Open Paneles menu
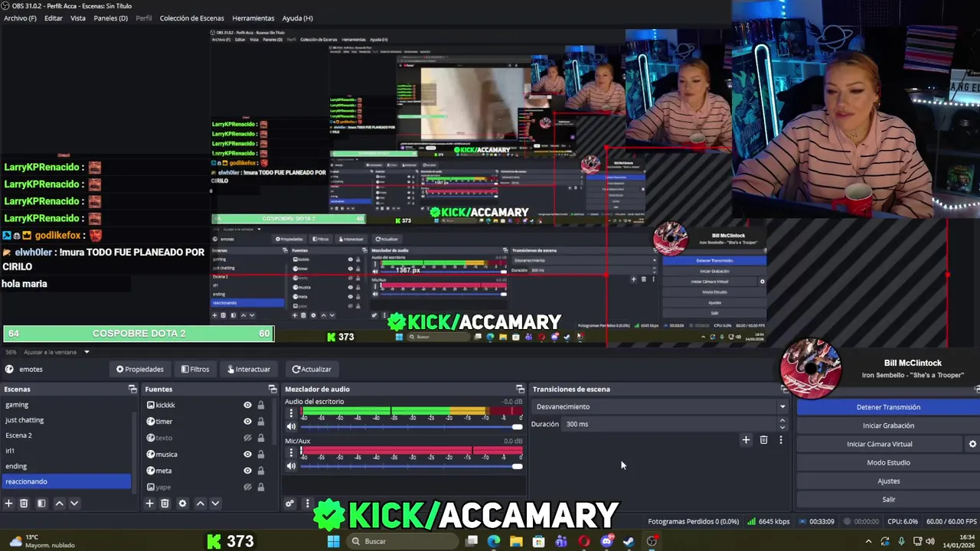 pyautogui.click(x=110, y=18)
